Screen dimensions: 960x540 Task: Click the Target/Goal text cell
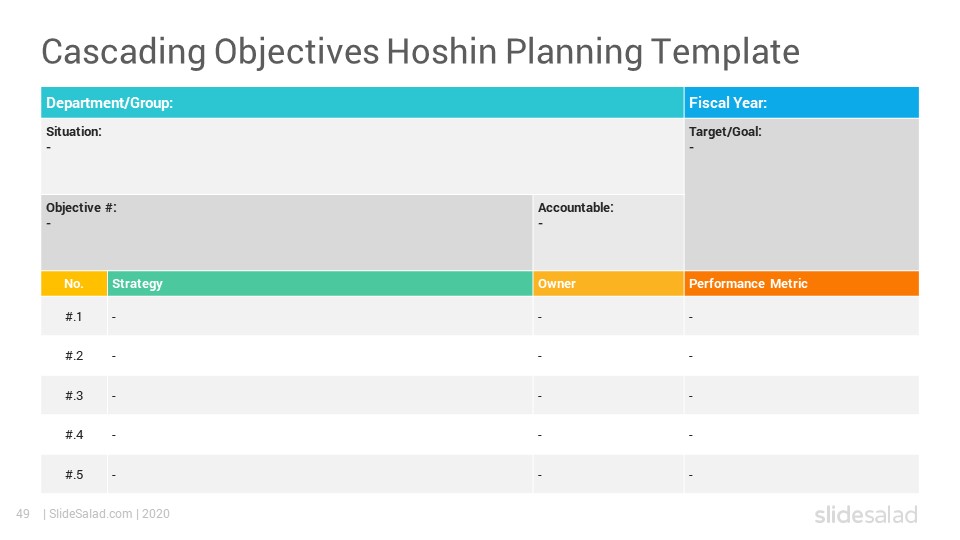pyautogui.click(x=801, y=194)
